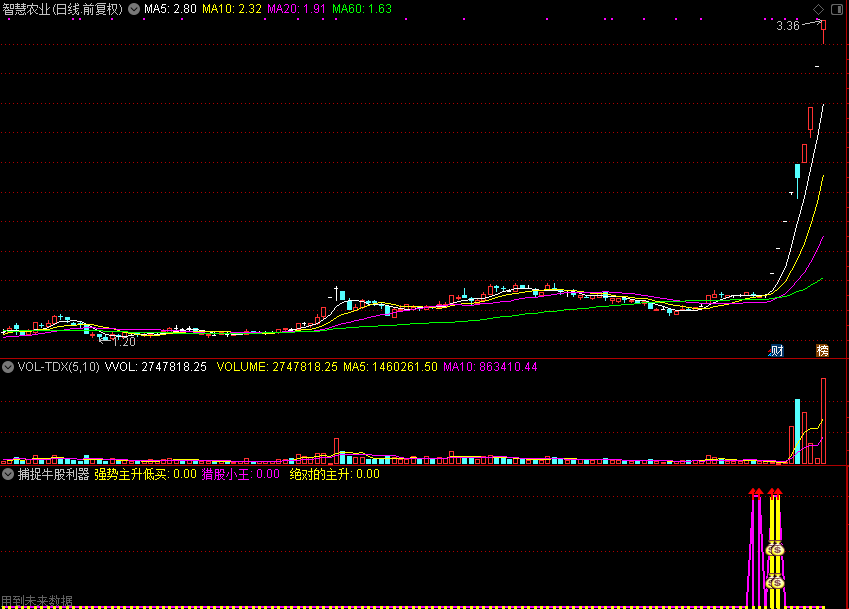Image resolution: width=849 pixels, height=609 pixels.
Task: Click the 猎股小王: 0.00 indicator value
Action: coord(240,475)
